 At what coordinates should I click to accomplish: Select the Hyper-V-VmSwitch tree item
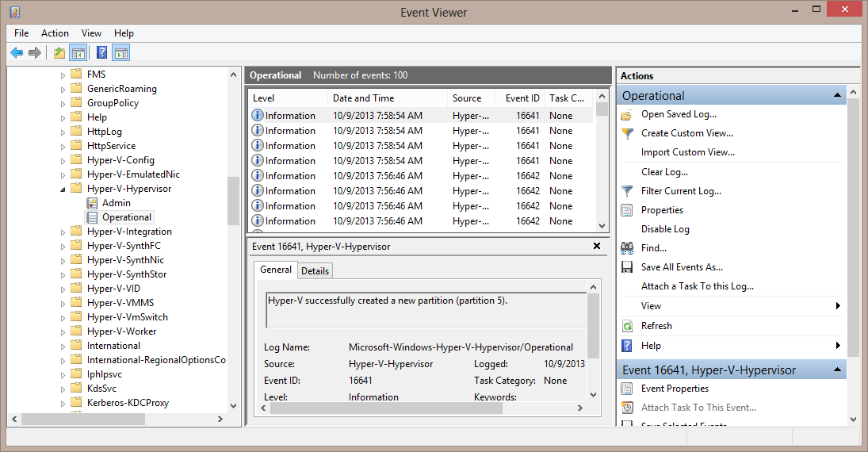coord(128,317)
